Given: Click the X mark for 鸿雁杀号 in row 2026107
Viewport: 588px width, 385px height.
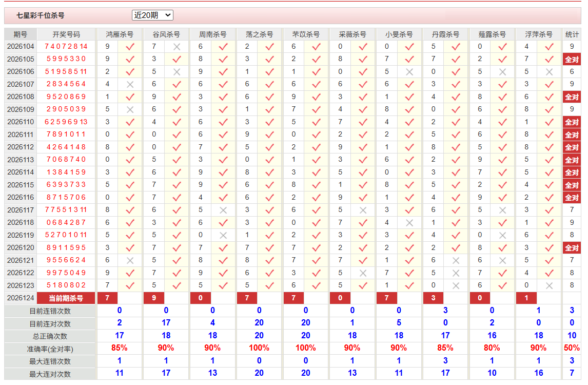Looking at the screenshot, I should click(x=130, y=84).
